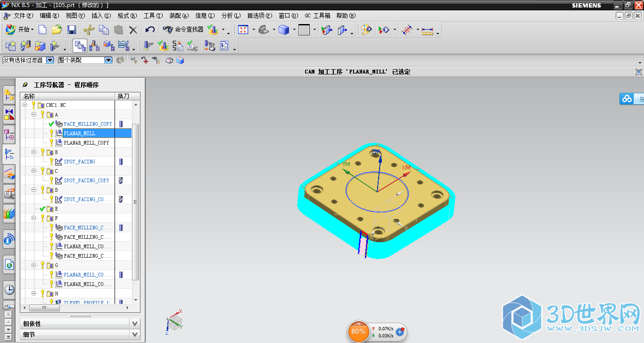Open the 分析 (Analysis) menu
Viewport: 644px width, 343px height.
point(231,16)
